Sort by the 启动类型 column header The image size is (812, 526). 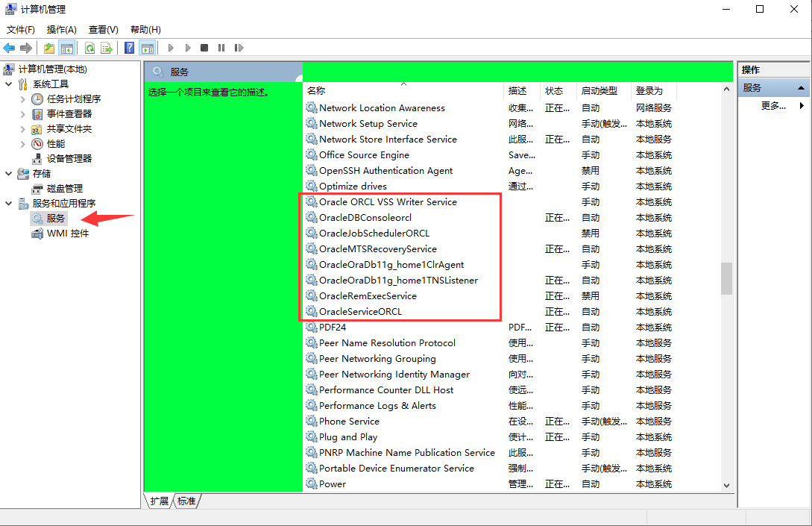tap(604, 91)
